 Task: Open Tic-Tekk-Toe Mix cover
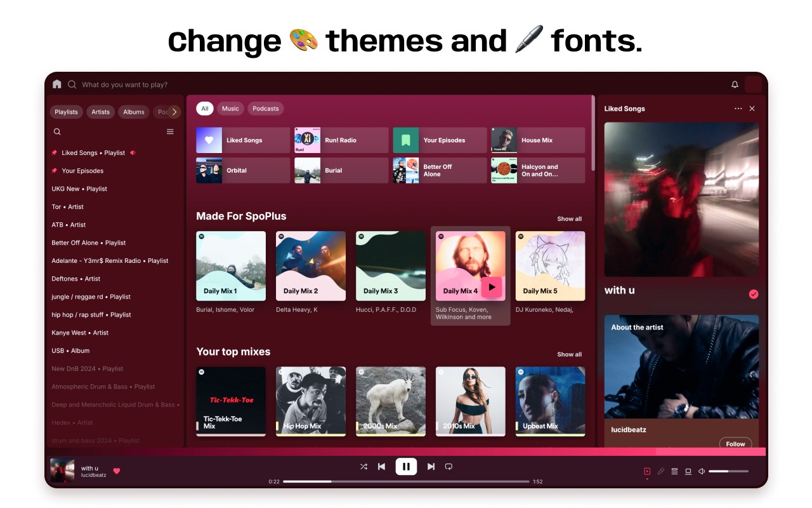point(231,401)
